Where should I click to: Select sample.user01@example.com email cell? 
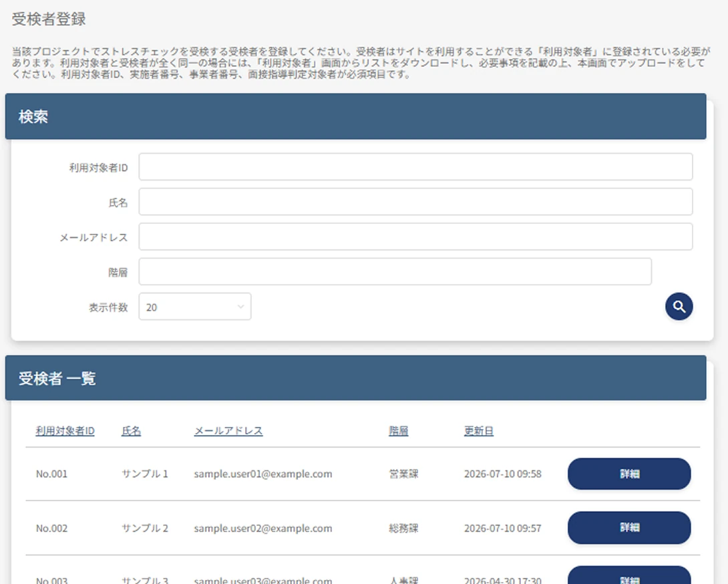tap(262, 474)
